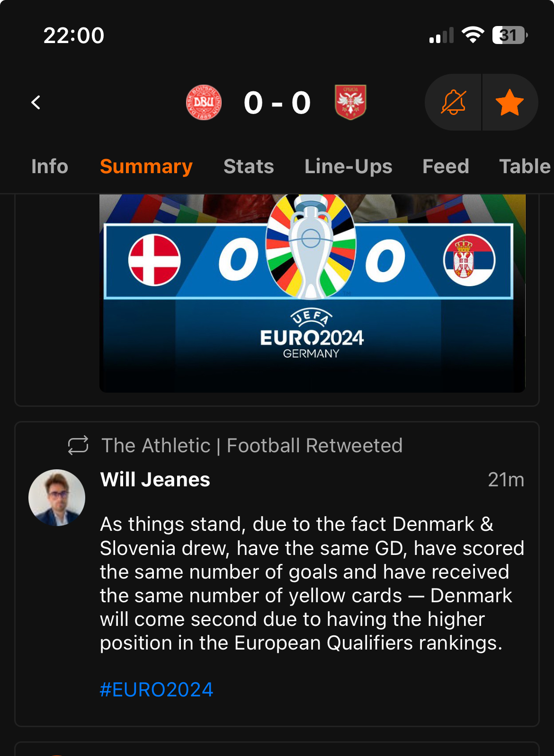Tap the back arrow icon
The height and width of the screenshot is (756, 554).
[x=36, y=102]
